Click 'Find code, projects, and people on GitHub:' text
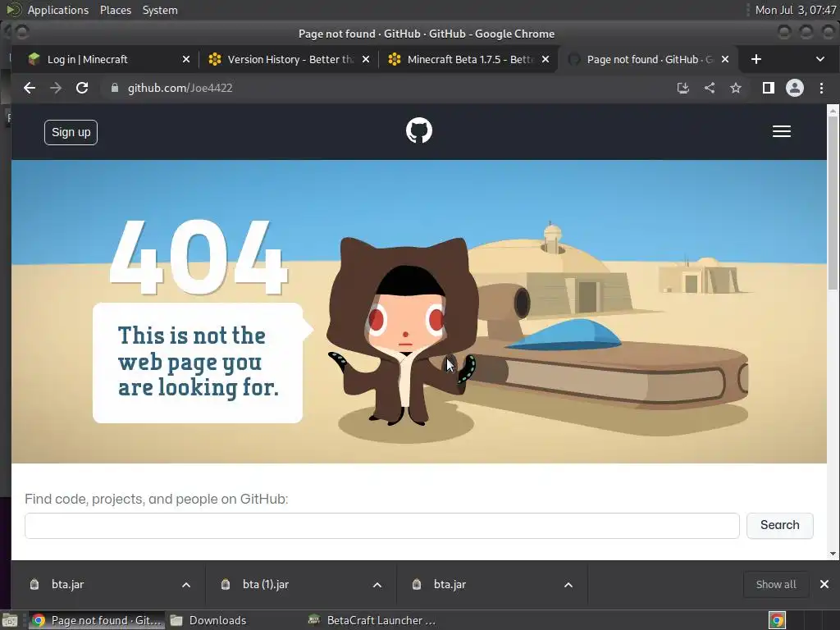The width and height of the screenshot is (840, 630). [x=157, y=500]
